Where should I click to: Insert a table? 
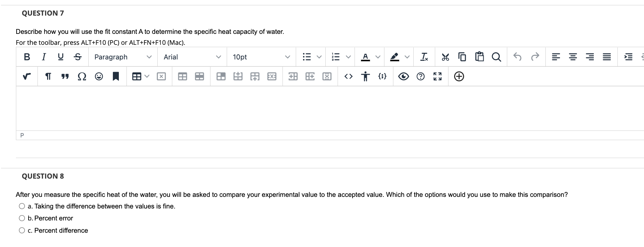click(136, 77)
